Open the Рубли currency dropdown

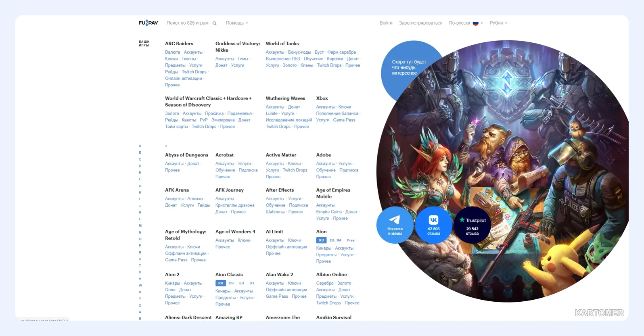coord(498,23)
